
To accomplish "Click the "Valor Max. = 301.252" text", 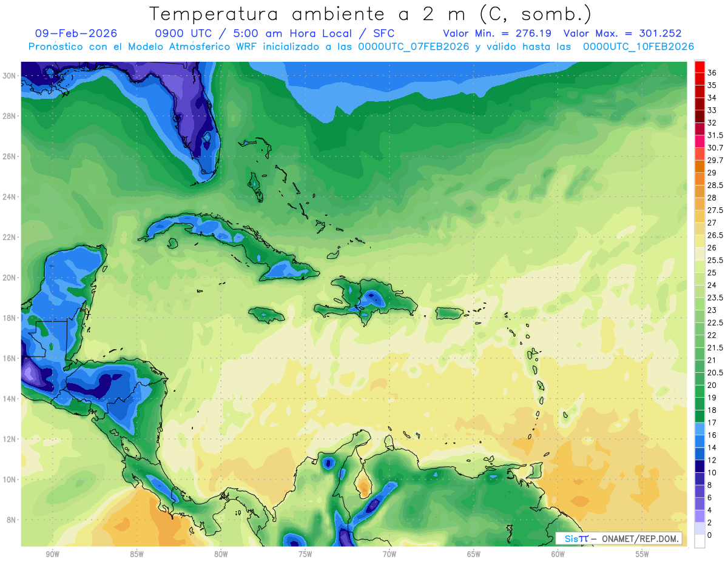I will [622, 33].
